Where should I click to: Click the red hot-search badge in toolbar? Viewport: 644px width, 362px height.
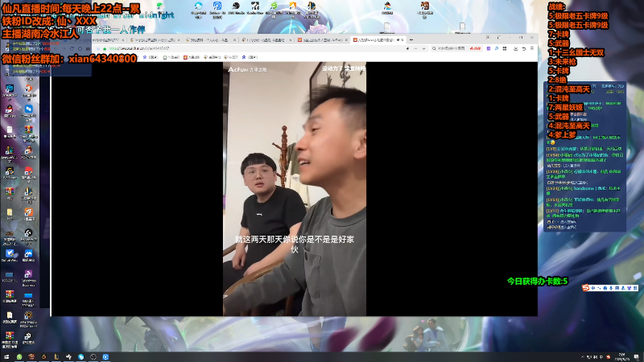click(475, 48)
